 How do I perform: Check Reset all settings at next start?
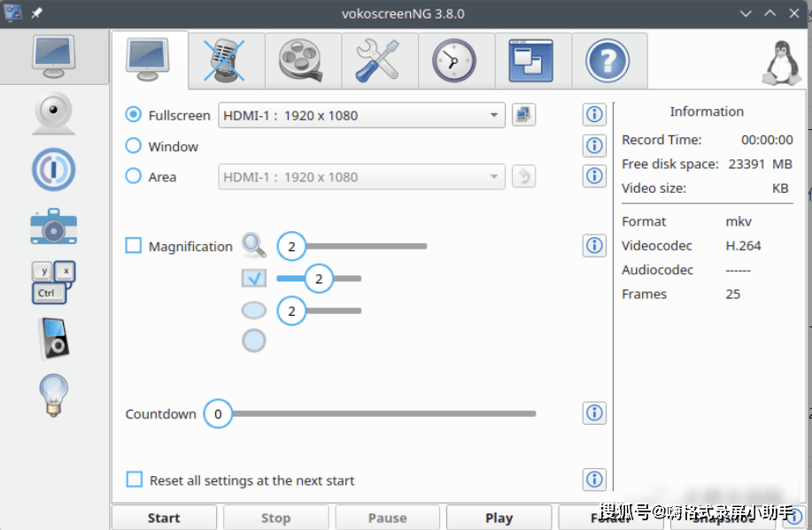click(134, 480)
